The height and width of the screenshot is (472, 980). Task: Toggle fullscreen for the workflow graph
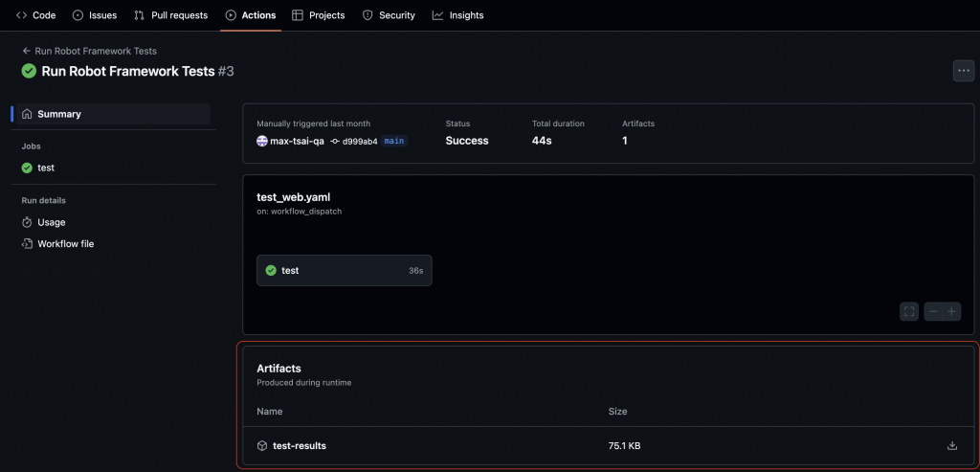pyautogui.click(x=909, y=311)
